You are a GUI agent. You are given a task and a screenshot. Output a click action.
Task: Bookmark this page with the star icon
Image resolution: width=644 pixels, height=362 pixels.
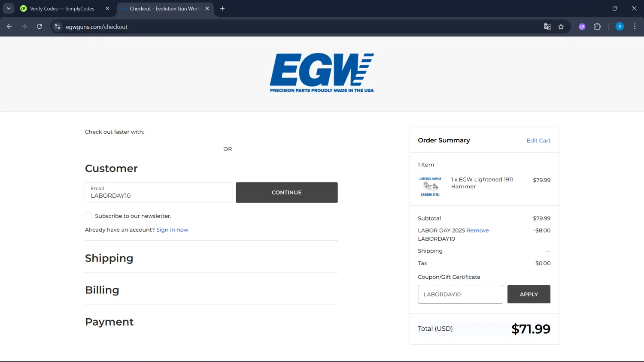pos(561,27)
